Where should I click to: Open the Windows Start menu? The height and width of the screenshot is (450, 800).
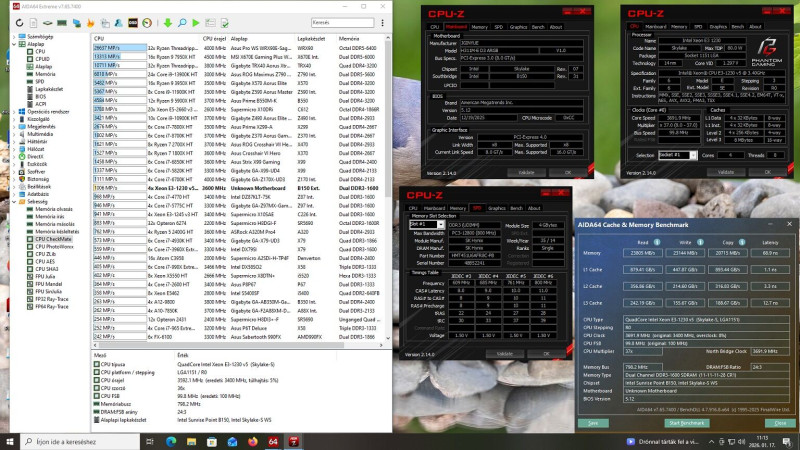click(10, 441)
